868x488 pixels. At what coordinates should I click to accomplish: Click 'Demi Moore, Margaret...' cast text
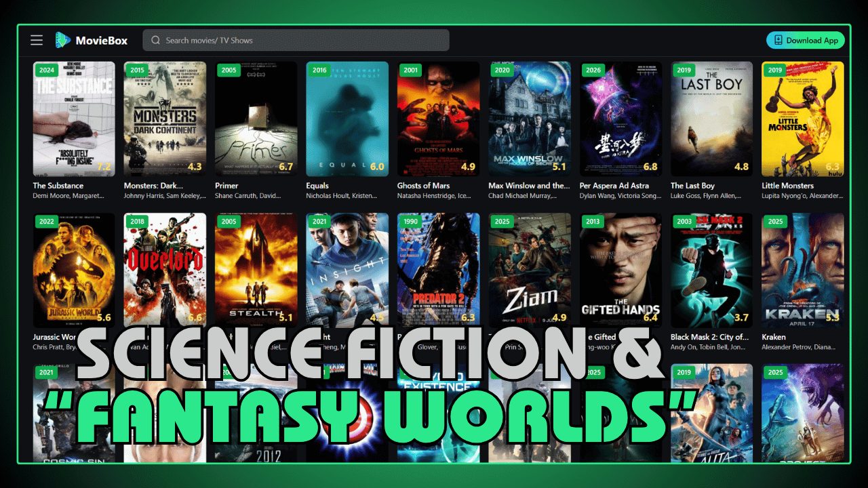68,196
